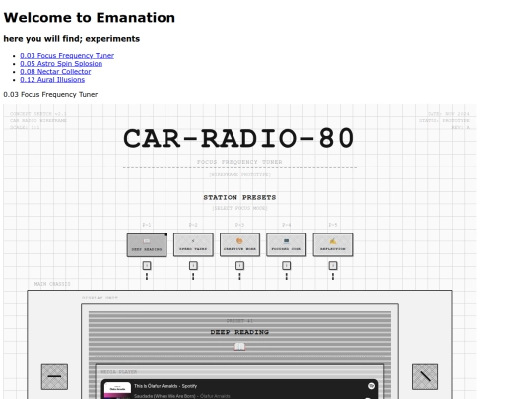Open the 0.03 Focus Frequency Tuner link
This screenshot has height=399, width=532.
67,55
